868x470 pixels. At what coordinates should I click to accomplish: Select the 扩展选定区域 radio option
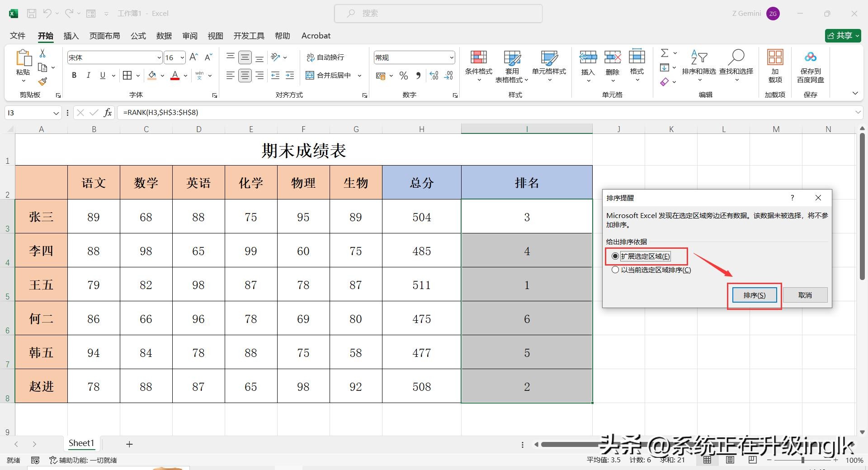(x=615, y=256)
